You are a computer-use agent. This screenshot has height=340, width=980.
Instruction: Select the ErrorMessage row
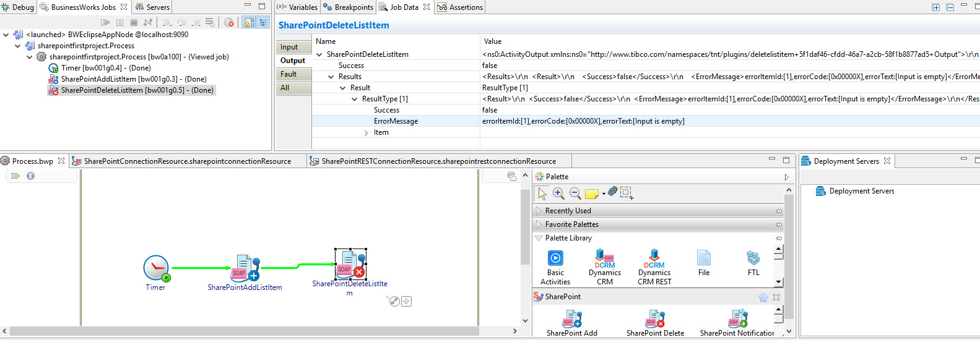tap(646, 121)
